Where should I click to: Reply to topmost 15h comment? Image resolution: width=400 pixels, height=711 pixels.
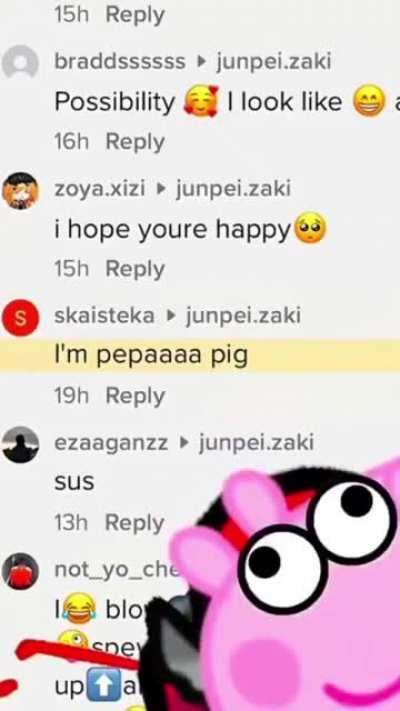[x=135, y=15]
